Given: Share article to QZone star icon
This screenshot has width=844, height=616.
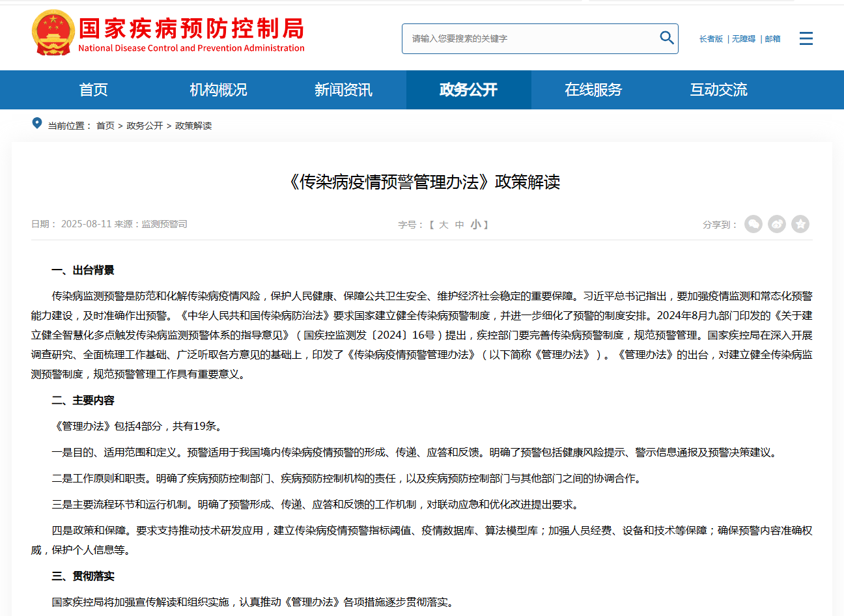Looking at the screenshot, I should (800, 224).
